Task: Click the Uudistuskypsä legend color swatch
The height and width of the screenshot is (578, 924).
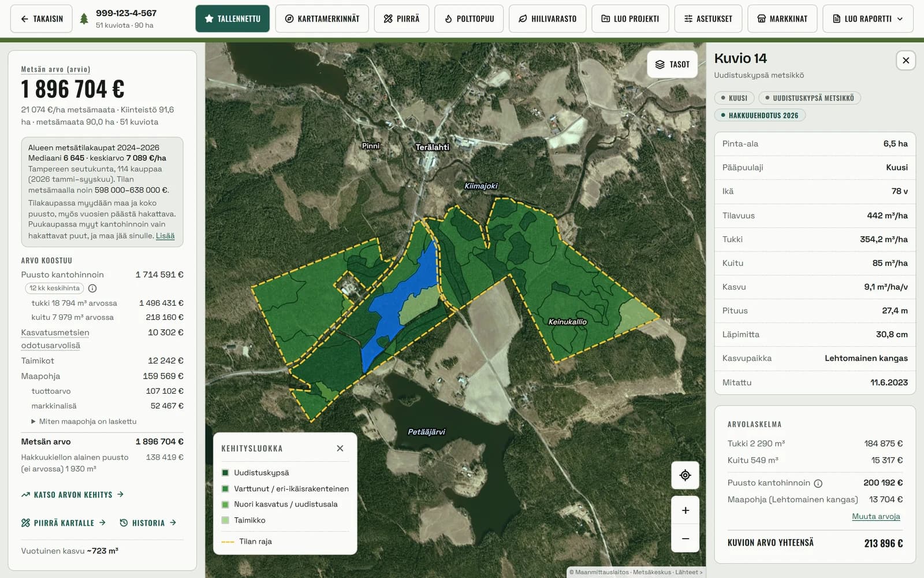Action: point(225,472)
